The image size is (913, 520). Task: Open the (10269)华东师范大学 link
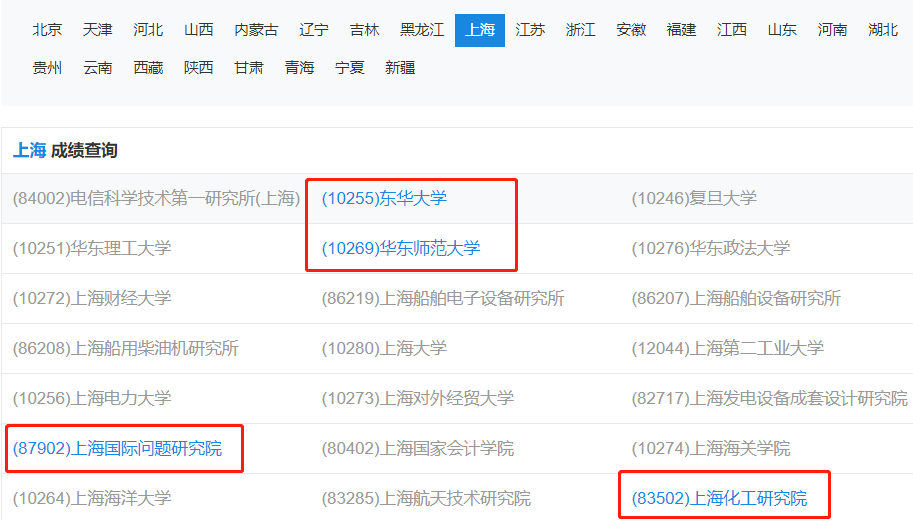pos(401,249)
